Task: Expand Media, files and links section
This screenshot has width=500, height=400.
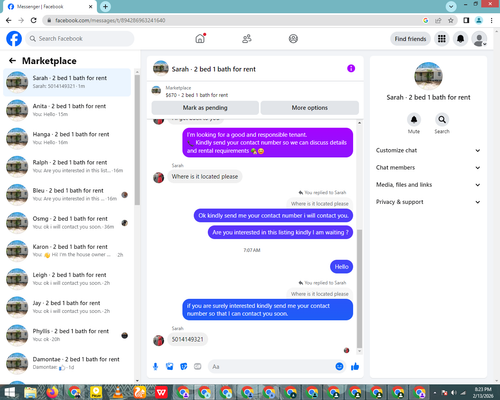Action: (x=428, y=185)
